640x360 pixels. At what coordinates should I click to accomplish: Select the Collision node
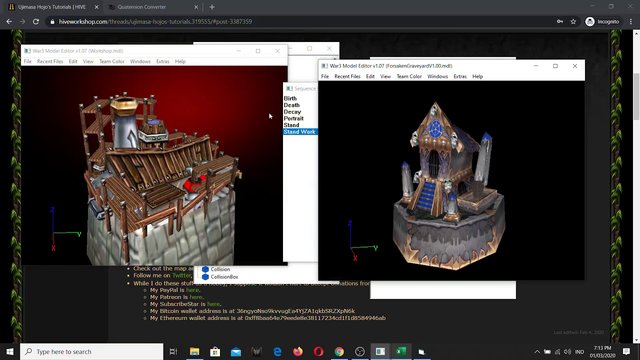216,269
